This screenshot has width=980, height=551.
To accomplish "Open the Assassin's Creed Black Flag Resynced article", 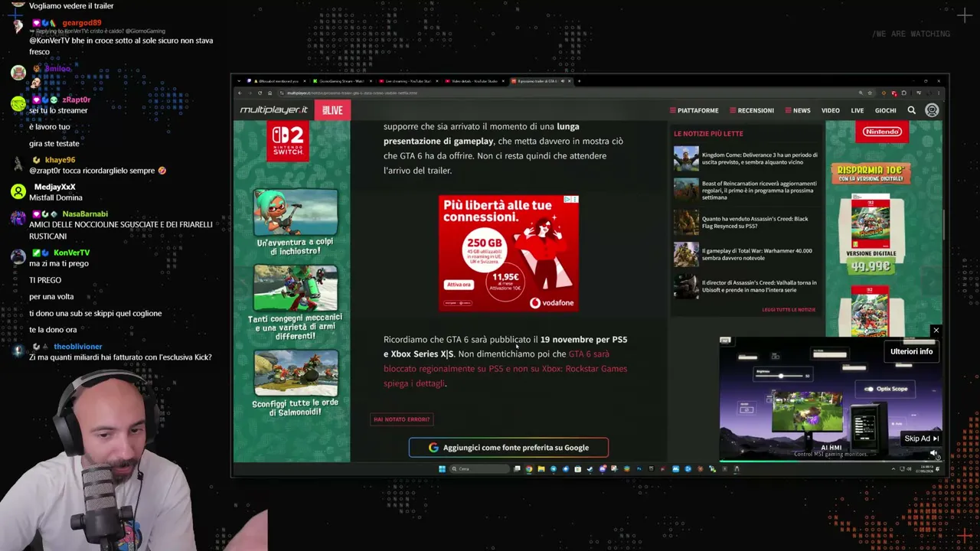I will (755, 223).
